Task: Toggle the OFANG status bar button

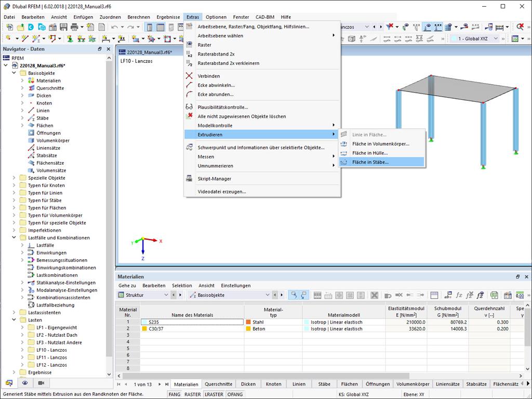Action: pos(235,394)
